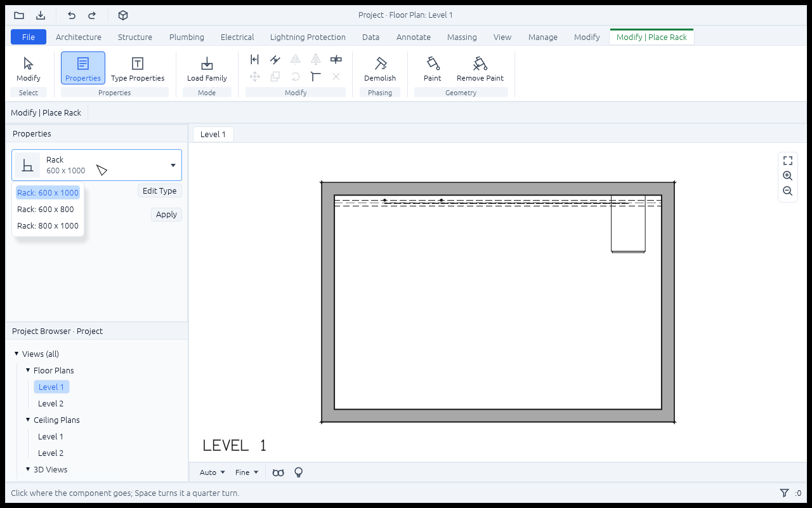Viewport: 812px width, 508px height.
Task: Pick the Paint bucket tool
Action: coord(433,69)
